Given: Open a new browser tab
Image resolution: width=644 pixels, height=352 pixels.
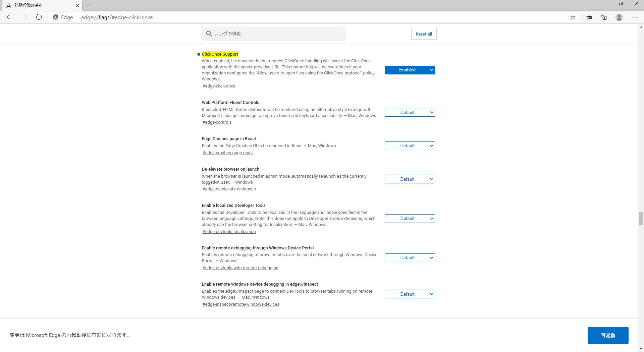Looking at the screenshot, I should click(88, 5).
